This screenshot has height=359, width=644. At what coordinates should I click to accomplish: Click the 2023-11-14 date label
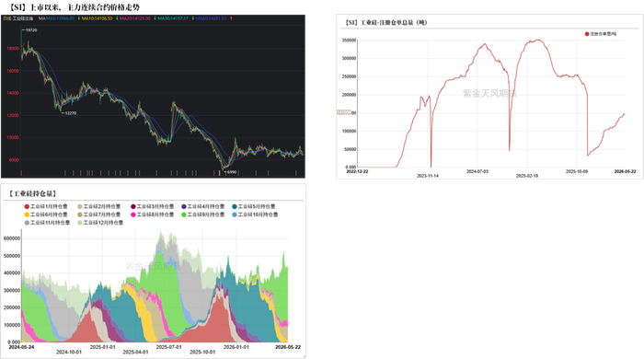pyautogui.click(x=428, y=176)
